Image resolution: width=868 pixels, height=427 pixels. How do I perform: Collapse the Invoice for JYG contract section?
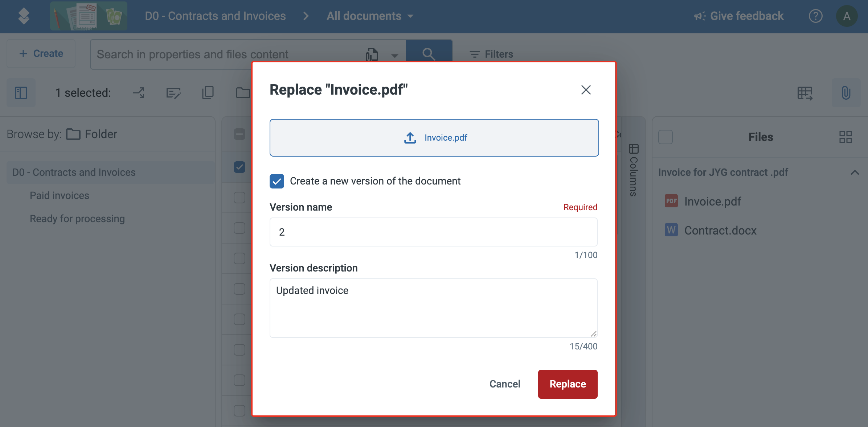click(x=855, y=173)
